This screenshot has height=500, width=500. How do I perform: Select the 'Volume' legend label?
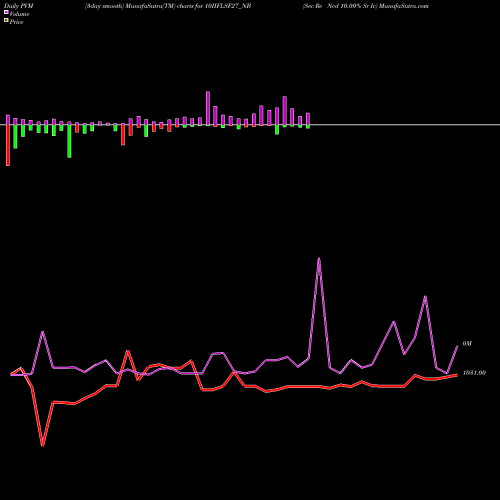pos(19,14)
